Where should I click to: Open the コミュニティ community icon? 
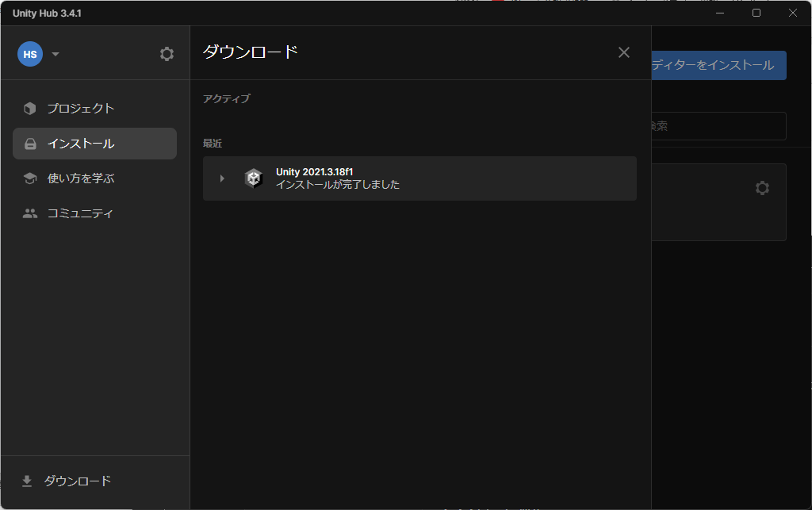[29, 213]
